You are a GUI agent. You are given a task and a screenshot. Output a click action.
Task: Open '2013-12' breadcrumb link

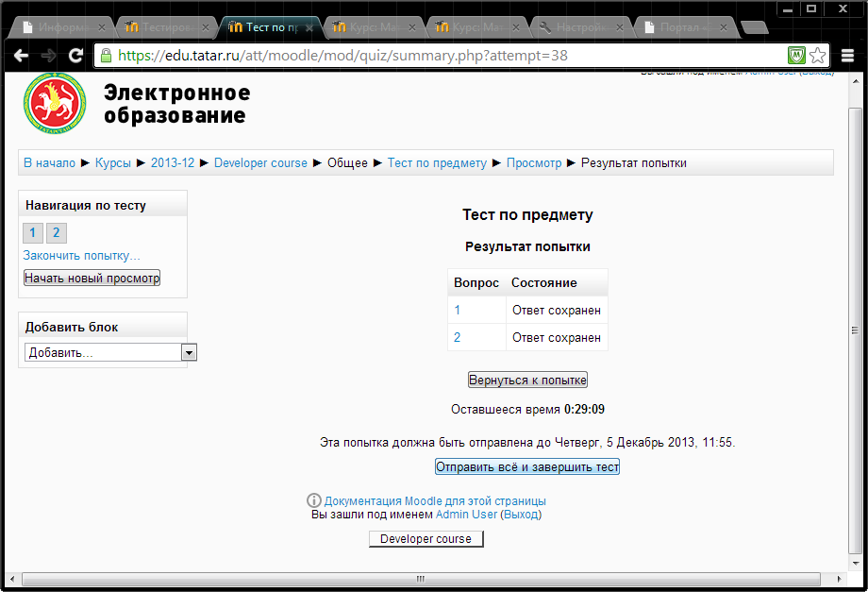[x=173, y=162]
